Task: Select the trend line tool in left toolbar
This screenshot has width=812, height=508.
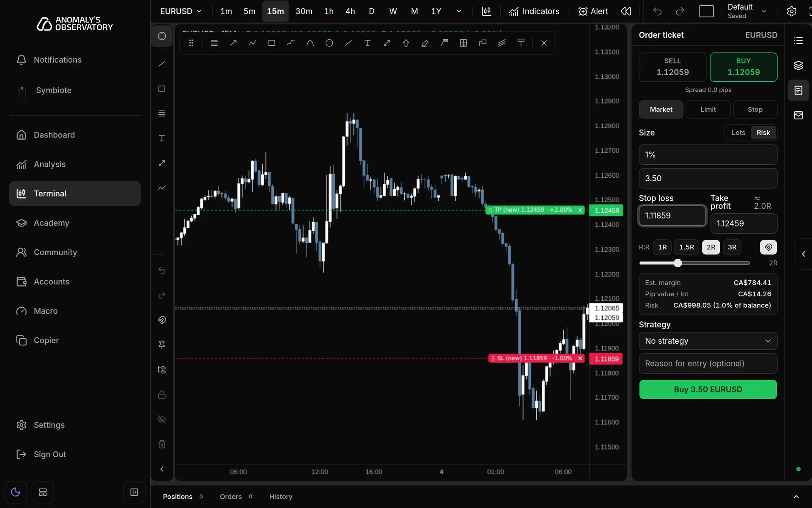Action: 162,64
